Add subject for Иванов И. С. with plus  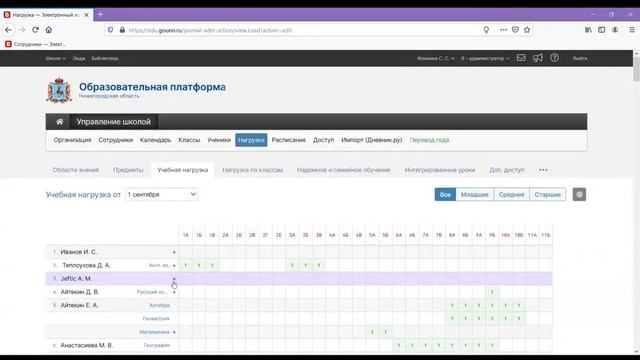click(x=174, y=252)
